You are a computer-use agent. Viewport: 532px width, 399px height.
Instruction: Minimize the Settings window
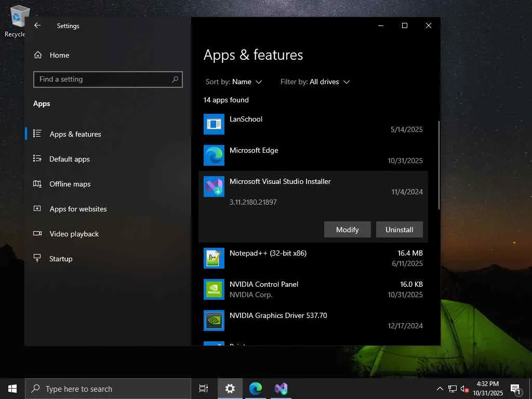[381, 25]
